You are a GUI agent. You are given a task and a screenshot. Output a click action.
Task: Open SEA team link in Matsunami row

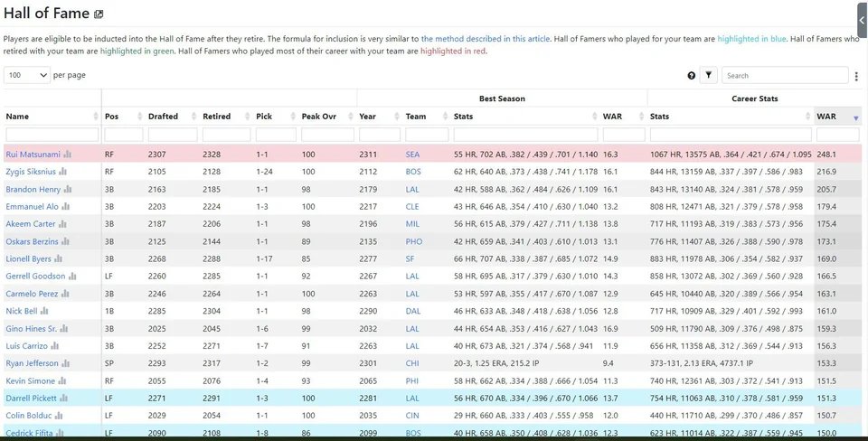(x=412, y=155)
